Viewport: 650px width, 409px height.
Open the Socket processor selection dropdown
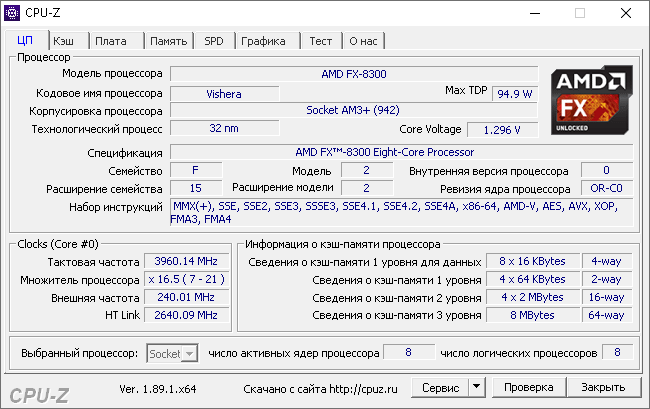[x=172, y=353]
